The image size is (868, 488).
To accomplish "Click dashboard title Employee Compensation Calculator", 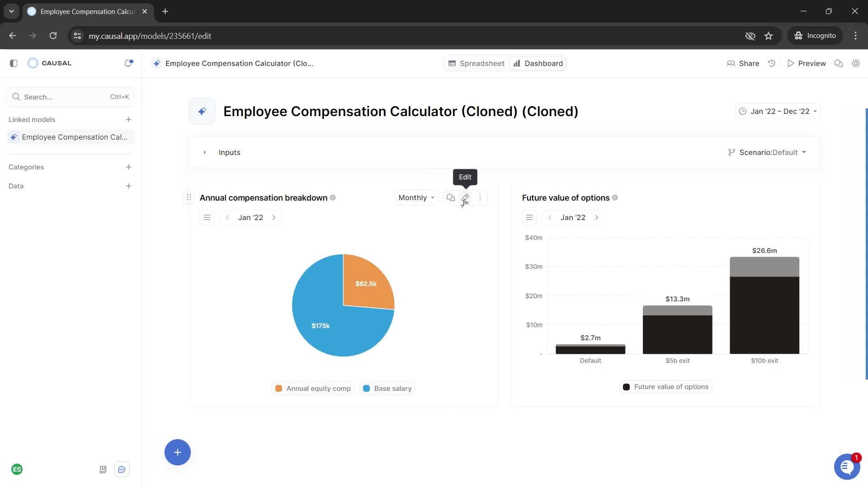I will (401, 111).
